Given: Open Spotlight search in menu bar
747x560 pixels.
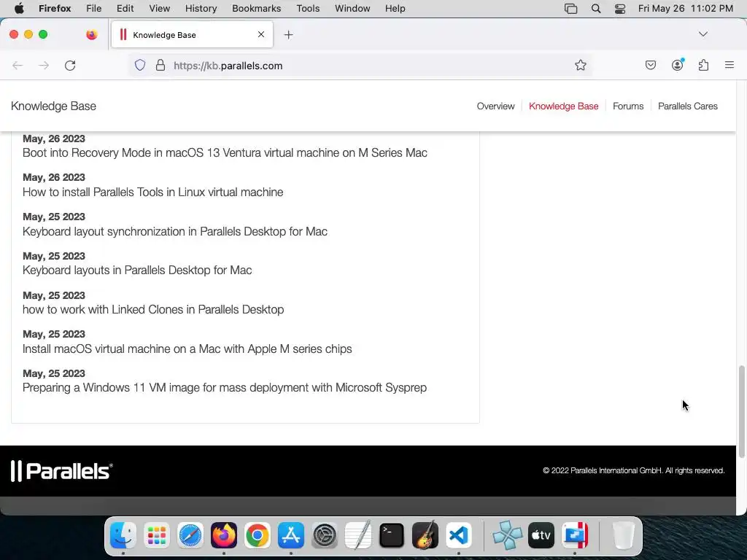Looking at the screenshot, I should (595, 9).
